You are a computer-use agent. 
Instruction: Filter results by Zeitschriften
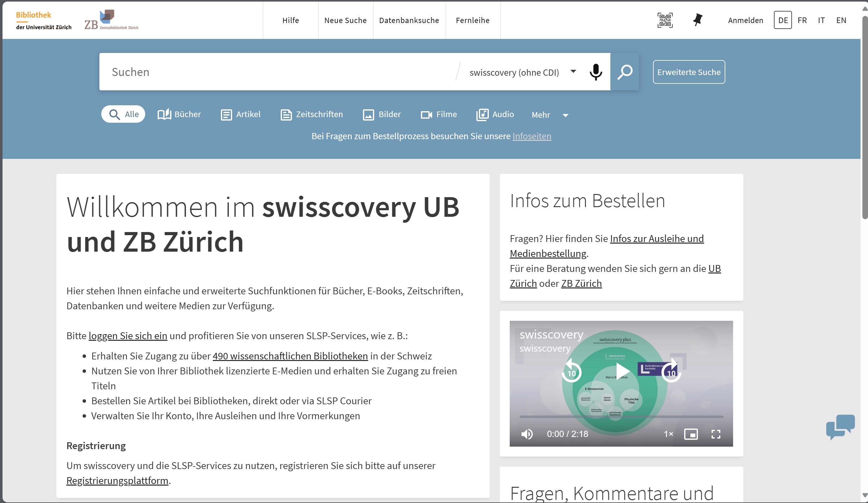click(312, 114)
